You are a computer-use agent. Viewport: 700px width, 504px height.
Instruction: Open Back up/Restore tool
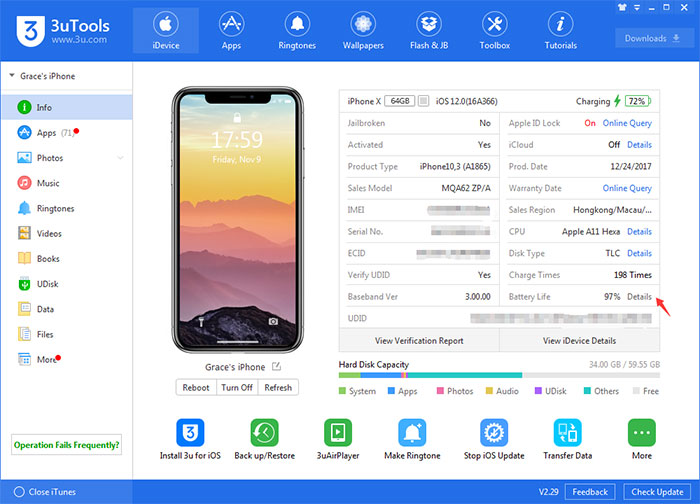(264, 439)
